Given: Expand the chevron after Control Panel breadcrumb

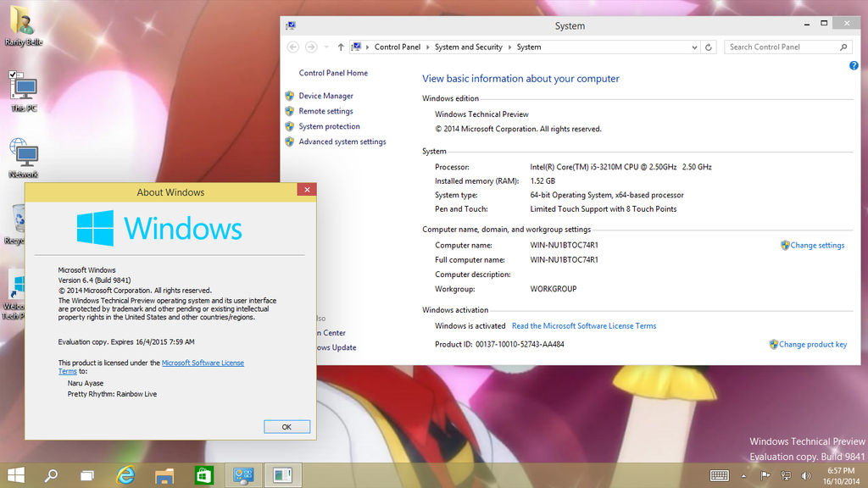Looking at the screenshot, I should [427, 47].
